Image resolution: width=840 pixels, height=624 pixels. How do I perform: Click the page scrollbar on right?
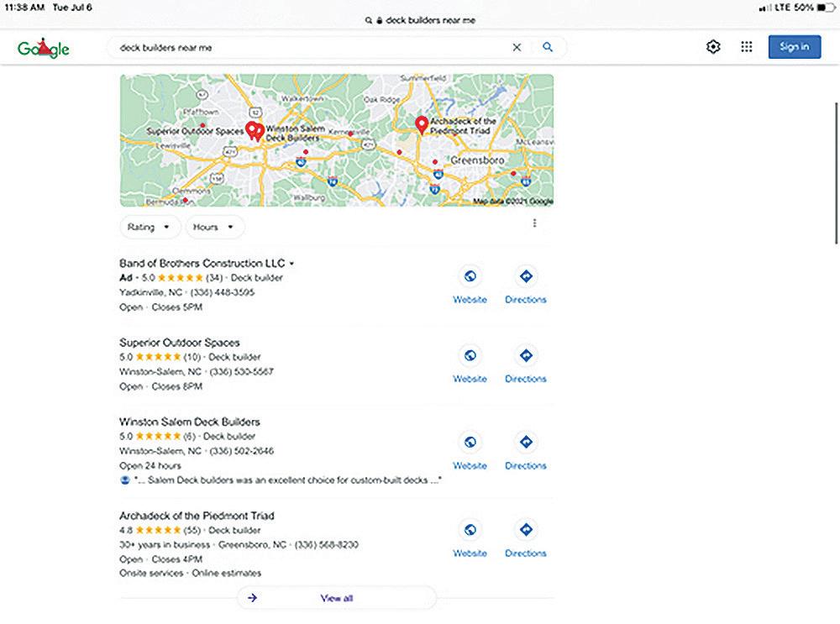pos(836,172)
